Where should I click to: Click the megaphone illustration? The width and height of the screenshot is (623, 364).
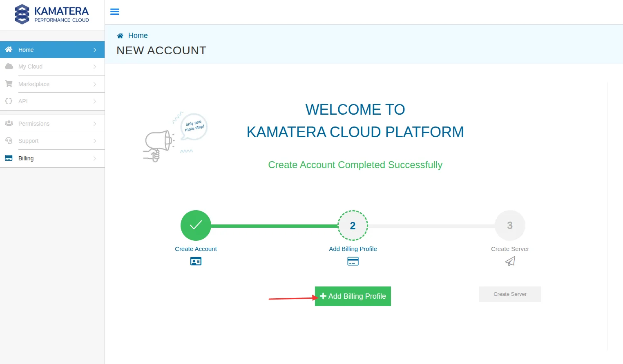tap(159, 146)
